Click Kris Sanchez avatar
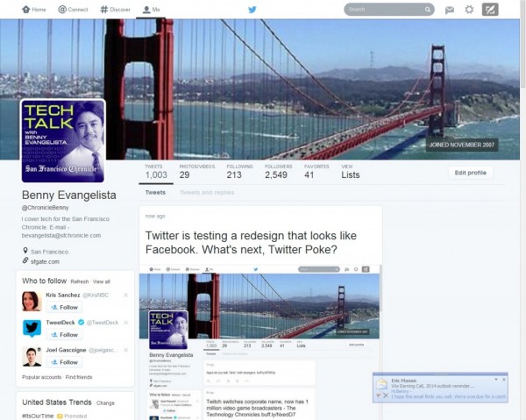Viewport: 526px width, 420px height. tap(32, 301)
